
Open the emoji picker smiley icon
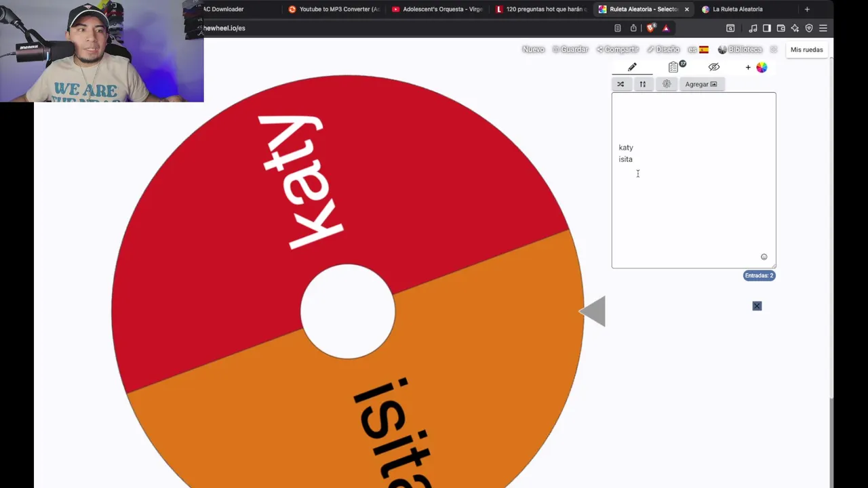(x=764, y=257)
